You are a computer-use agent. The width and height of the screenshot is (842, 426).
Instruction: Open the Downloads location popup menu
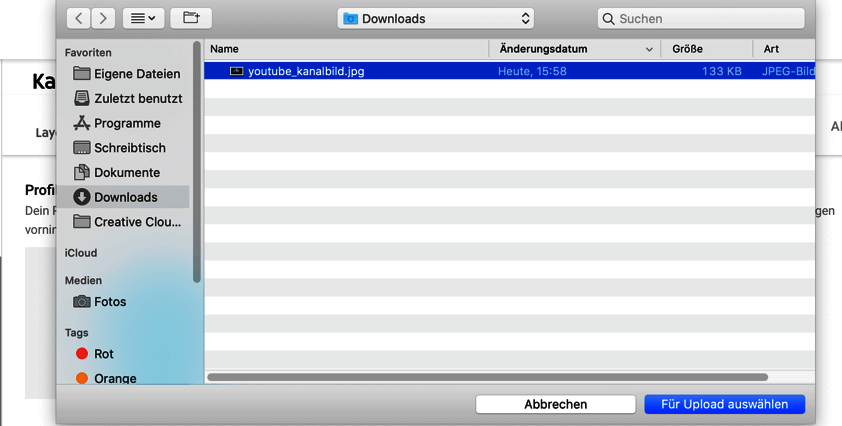pos(435,18)
